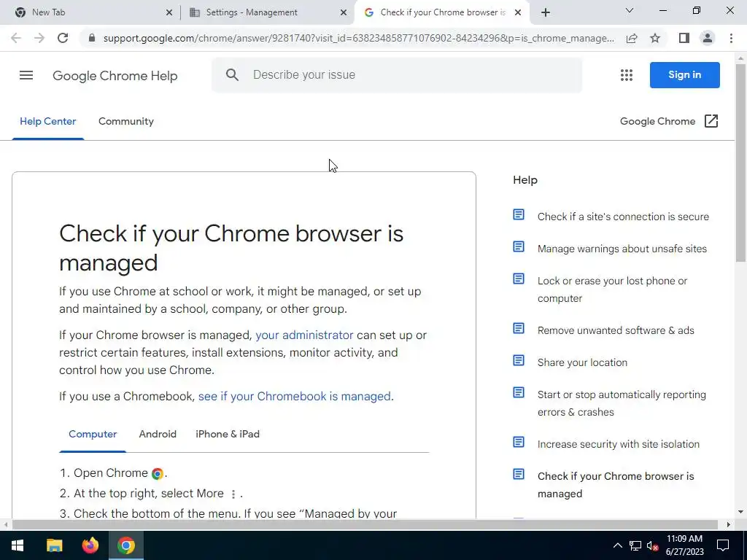Show hidden system tray icons
The image size is (747, 560).
pos(617,545)
